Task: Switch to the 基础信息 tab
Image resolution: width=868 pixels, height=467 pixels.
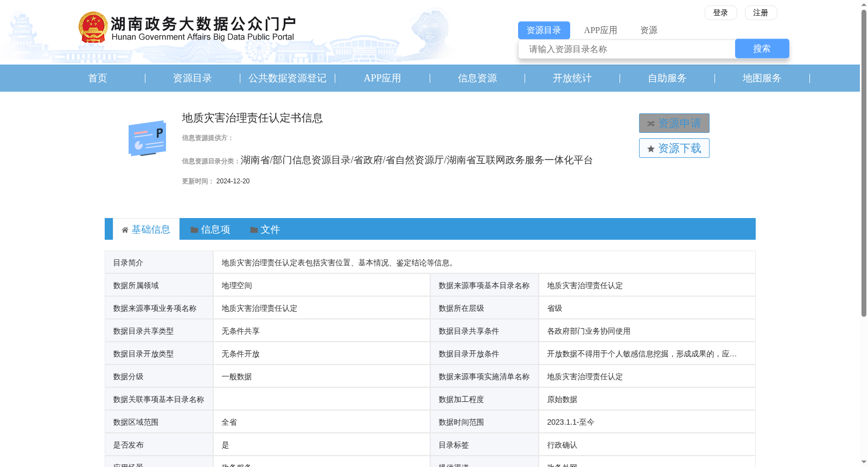Action: pos(146,229)
